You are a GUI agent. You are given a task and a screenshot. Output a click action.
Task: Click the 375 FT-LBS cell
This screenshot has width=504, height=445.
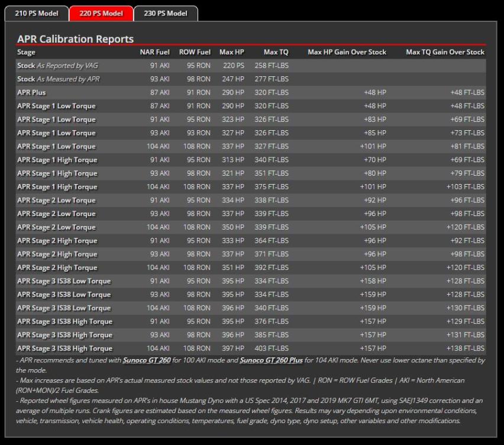point(272,187)
